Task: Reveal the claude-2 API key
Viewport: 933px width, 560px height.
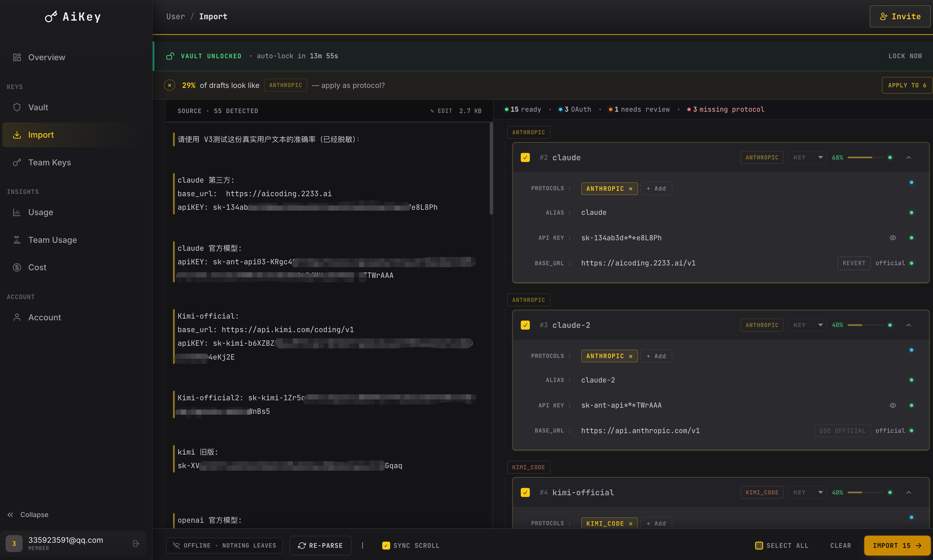Action: pyautogui.click(x=893, y=405)
